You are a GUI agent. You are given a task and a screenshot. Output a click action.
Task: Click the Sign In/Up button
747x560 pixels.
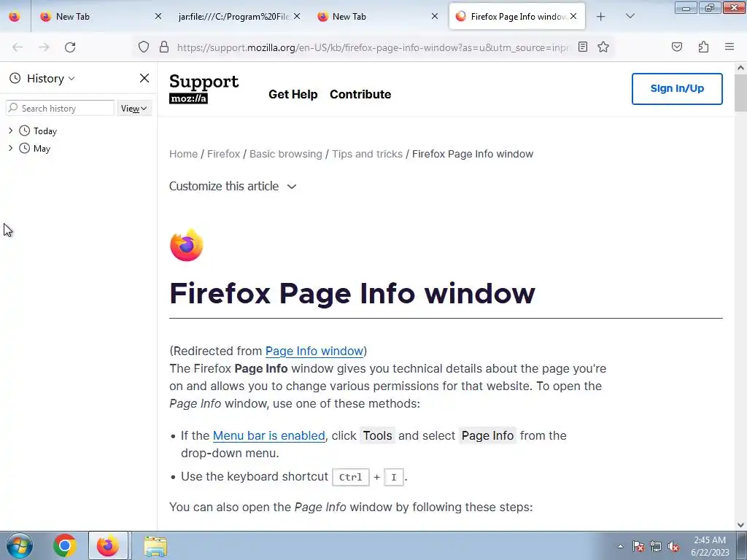coord(677,88)
